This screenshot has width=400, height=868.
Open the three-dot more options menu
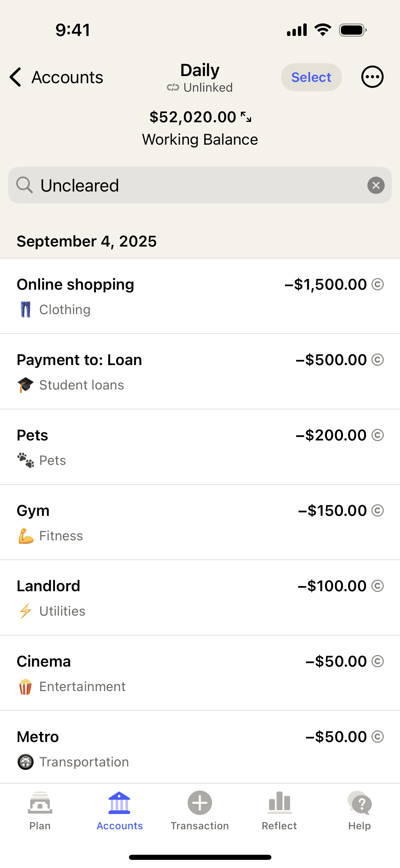pos(372,77)
